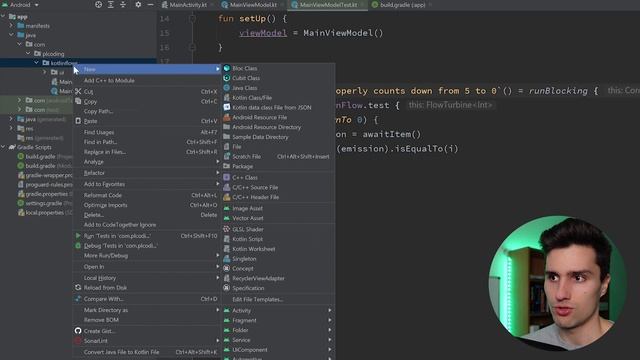Select gradle.properties file in tree
Viewport: 640px width, 360px height.
pyautogui.click(x=46, y=194)
